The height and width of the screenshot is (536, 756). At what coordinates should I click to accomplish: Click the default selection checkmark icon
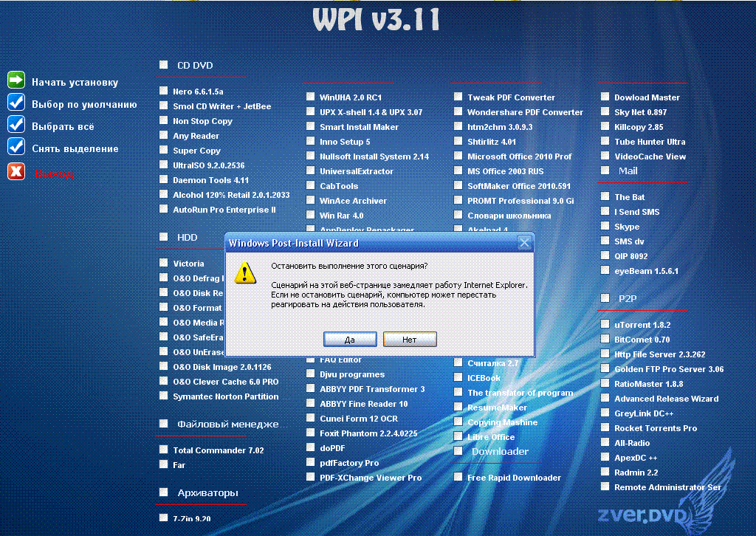(x=16, y=102)
